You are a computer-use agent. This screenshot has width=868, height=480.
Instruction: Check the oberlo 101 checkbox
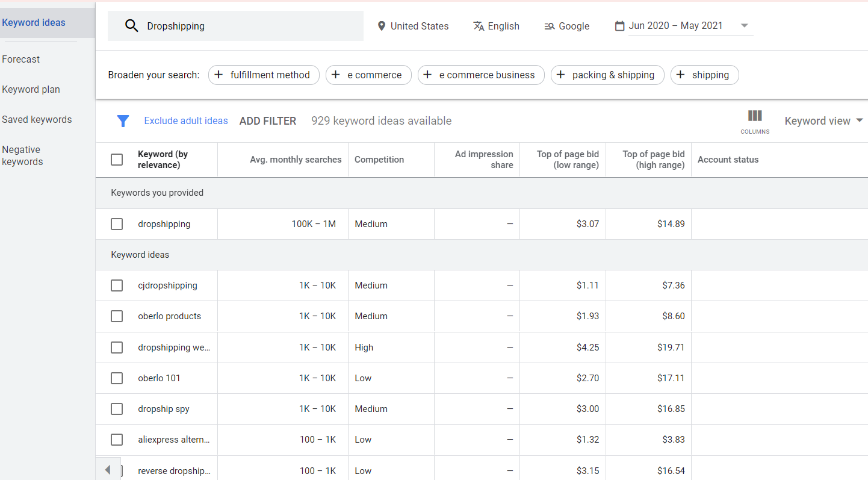click(117, 378)
